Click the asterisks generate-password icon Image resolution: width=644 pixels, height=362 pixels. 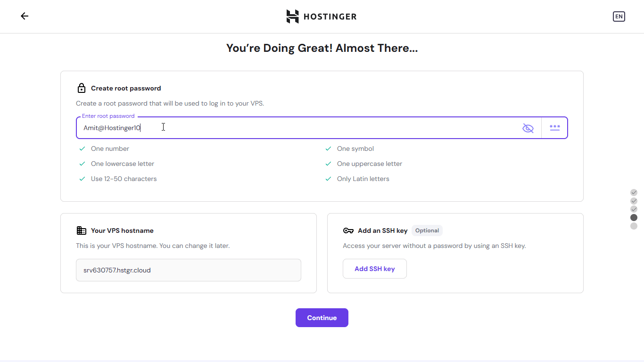point(555,128)
